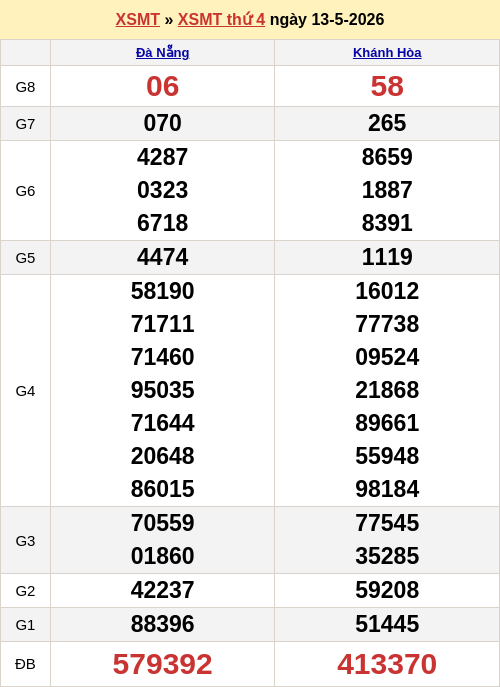Select Đà Nẵng G8 number 06
The height and width of the screenshot is (687, 500).
pos(163,86)
